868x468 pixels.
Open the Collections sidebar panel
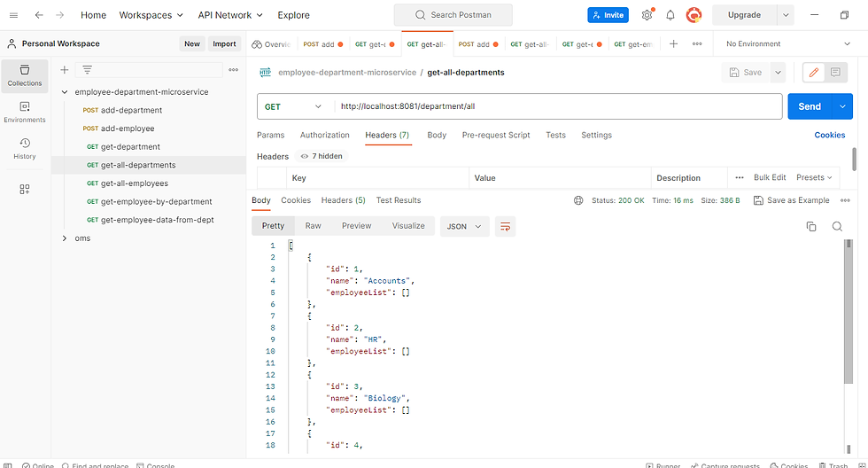(x=25, y=75)
